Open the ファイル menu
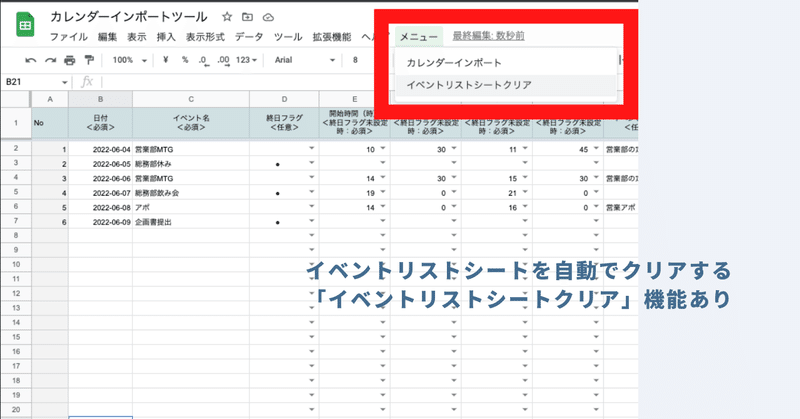This screenshot has width=800, height=419. [x=68, y=37]
